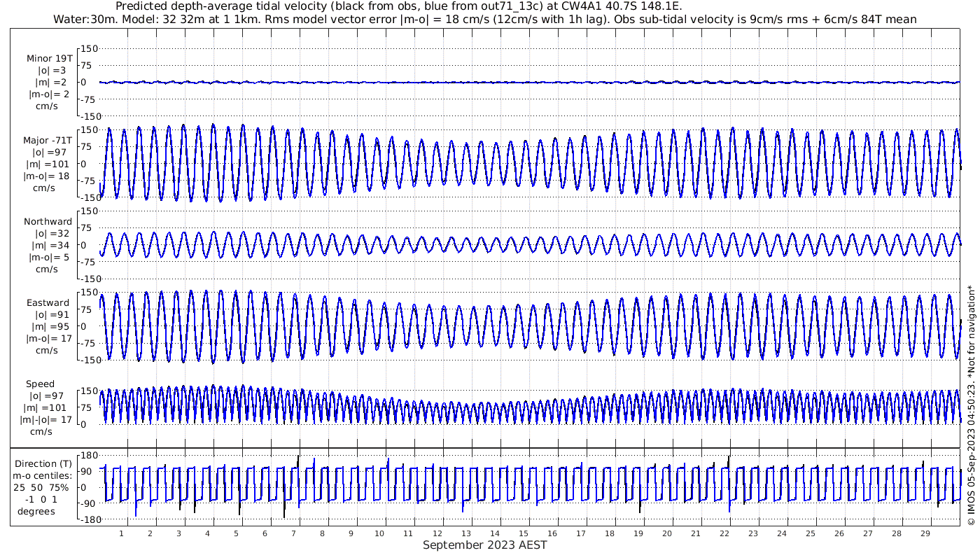This screenshot has width=980, height=560.
Task: Click the date tick label '10'
Action: [x=379, y=533]
